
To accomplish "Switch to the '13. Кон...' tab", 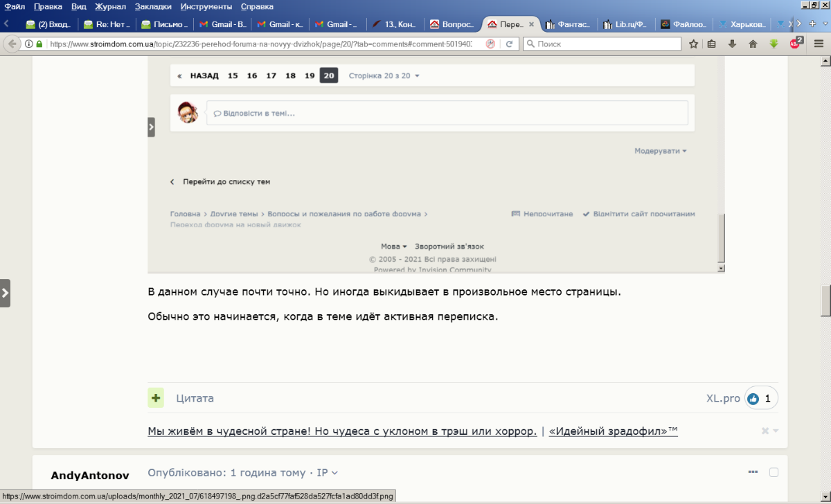I will pyautogui.click(x=395, y=24).
